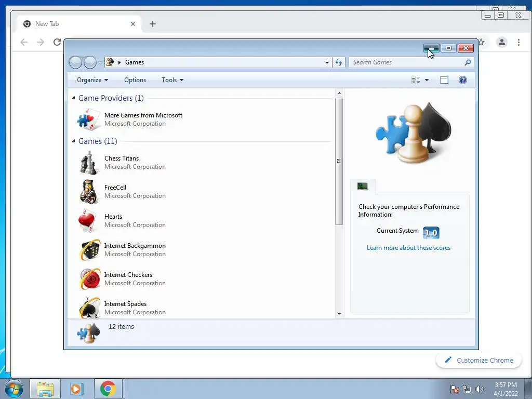
Task: Click the Chess Titans title text
Action: (x=122, y=158)
